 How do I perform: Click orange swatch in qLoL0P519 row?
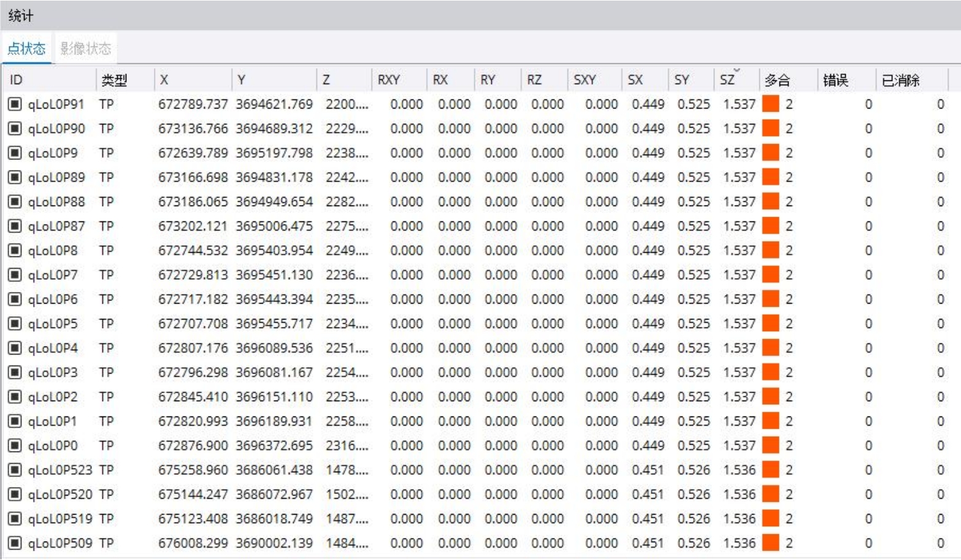[770, 518]
